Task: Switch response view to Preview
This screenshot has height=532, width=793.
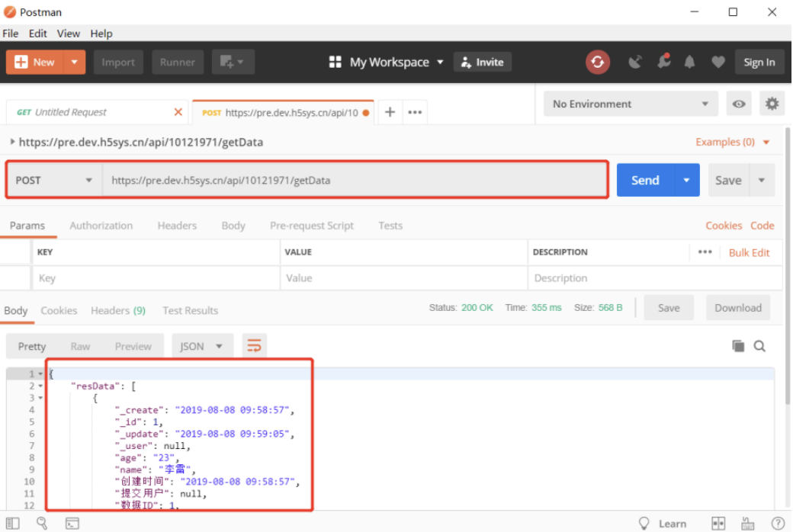Action: click(x=133, y=346)
